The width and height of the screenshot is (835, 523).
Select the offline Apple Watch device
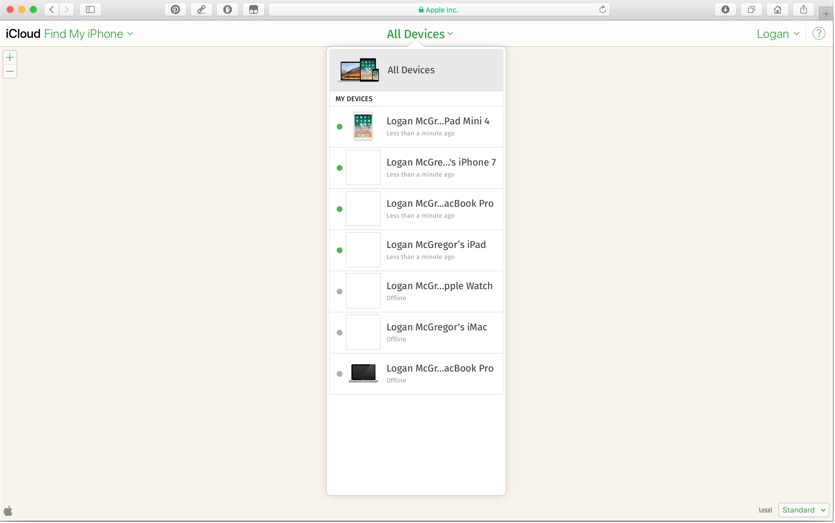coord(416,291)
